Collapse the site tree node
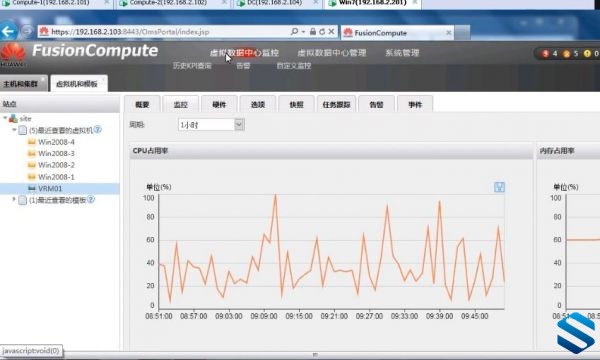Screen dimensions: 600x360 5,118
